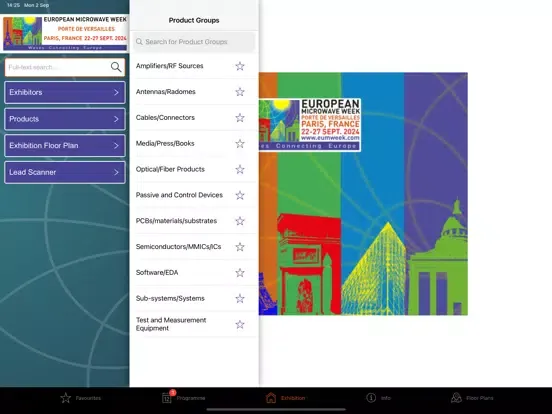Image resolution: width=552 pixels, height=414 pixels.
Task: Click the Paris landmarks event artwork
Action: (363, 194)
